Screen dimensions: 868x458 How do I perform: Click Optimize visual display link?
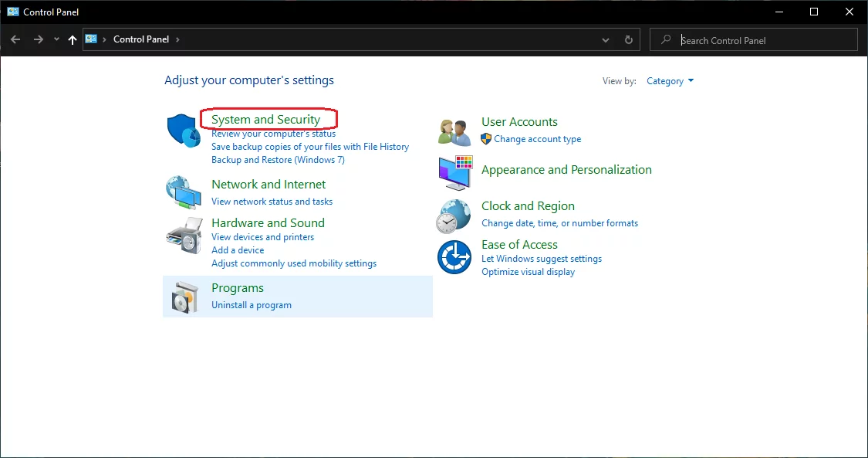[528, 272]
